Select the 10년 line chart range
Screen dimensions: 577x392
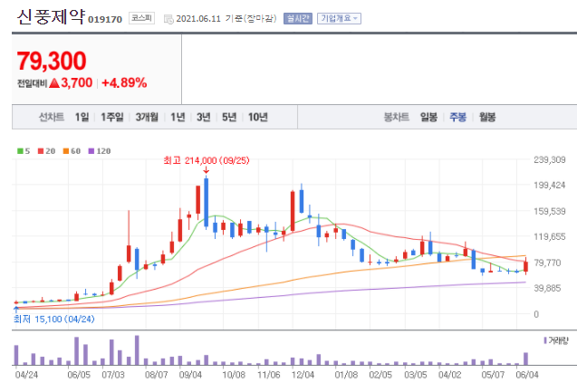[x=257, y=117]
